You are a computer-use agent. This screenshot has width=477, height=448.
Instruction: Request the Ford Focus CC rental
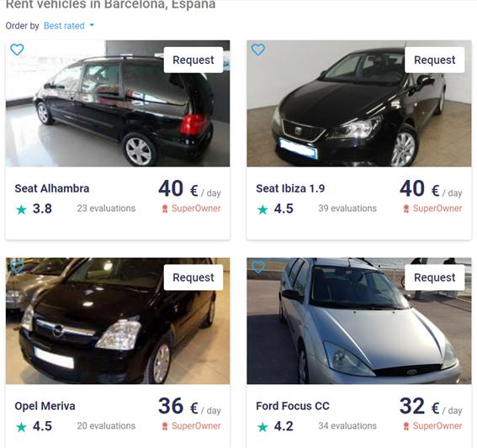pyautogui.click(x=435, y=277)
